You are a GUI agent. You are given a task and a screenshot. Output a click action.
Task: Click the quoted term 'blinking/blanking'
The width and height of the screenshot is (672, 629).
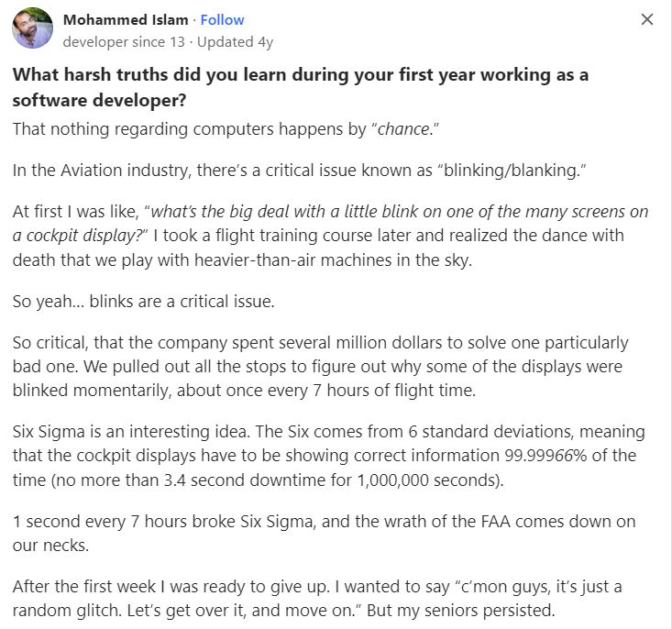[512, 171]
